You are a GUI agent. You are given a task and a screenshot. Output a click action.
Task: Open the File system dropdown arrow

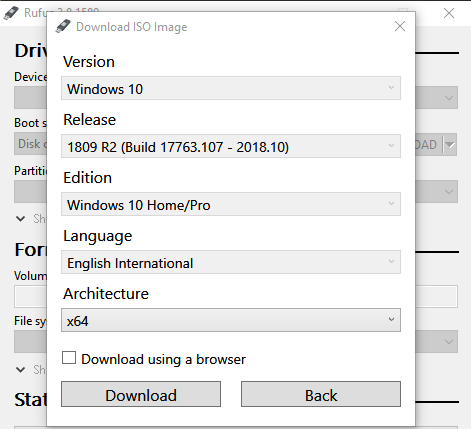coord(449,342)
